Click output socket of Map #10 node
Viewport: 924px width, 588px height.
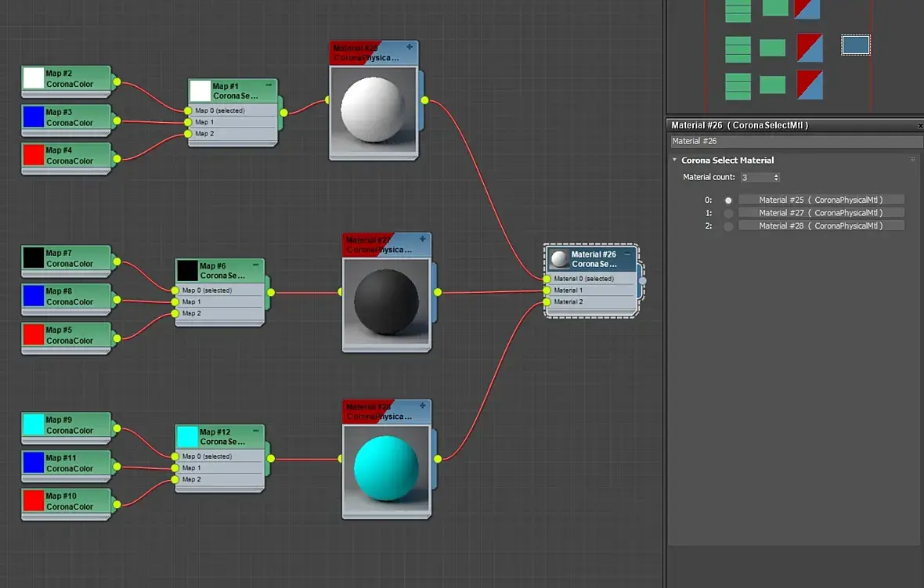click(x=117, y=504)
